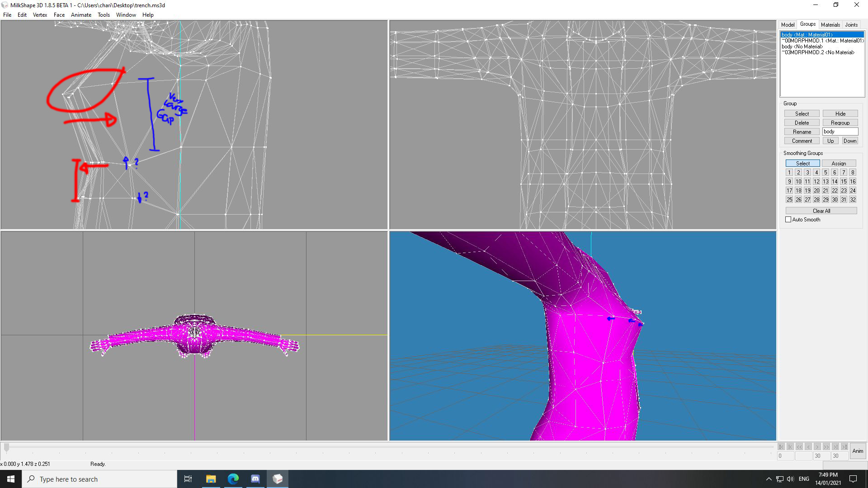
Task: Select the ~00MORPHMOD.1 group entry
Action: tap(822, 41)
